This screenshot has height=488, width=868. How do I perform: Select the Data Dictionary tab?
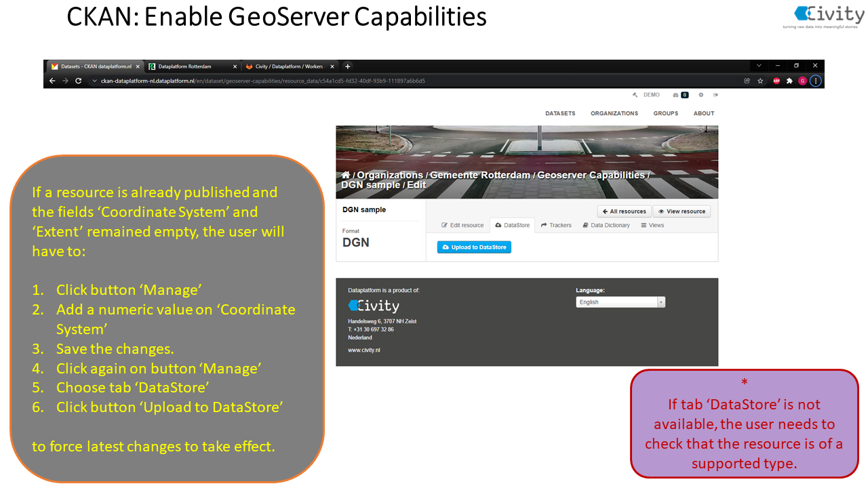(x=606, y=225)
